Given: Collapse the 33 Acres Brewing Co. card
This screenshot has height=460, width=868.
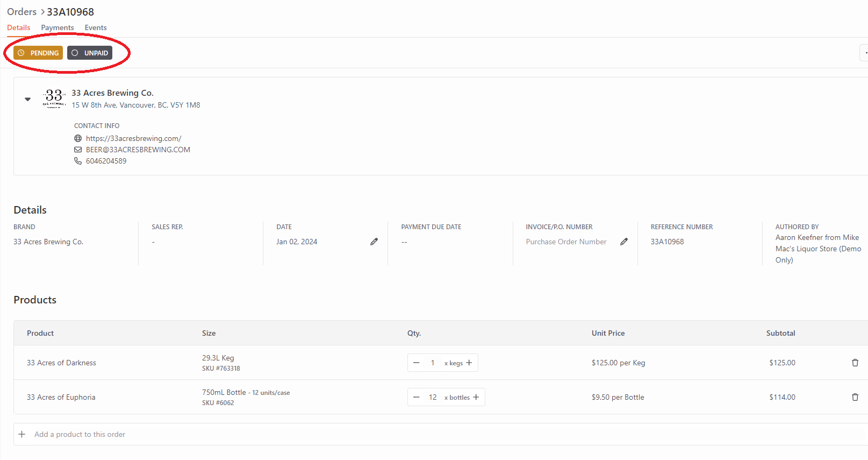Looking at the screenshot, I should (27, 99).
